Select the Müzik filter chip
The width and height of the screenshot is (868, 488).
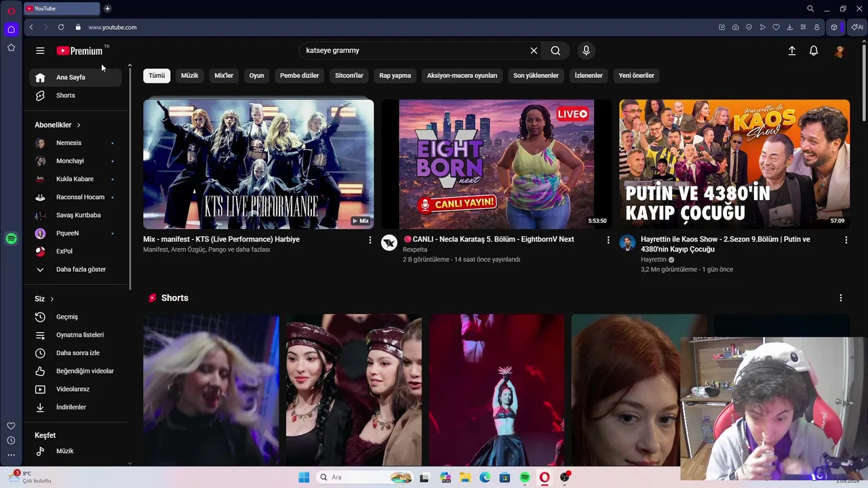coord(190,75)
